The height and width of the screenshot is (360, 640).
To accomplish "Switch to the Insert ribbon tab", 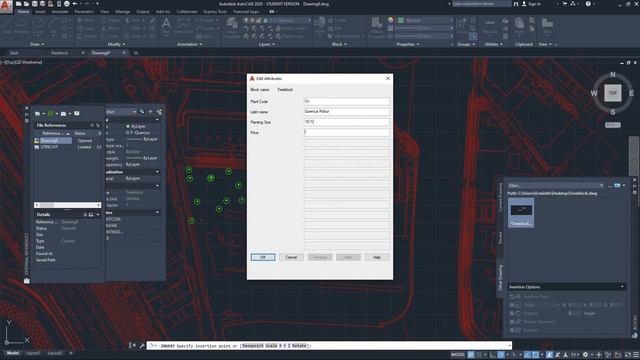I will pyautogui.click(x=40, y=12).
